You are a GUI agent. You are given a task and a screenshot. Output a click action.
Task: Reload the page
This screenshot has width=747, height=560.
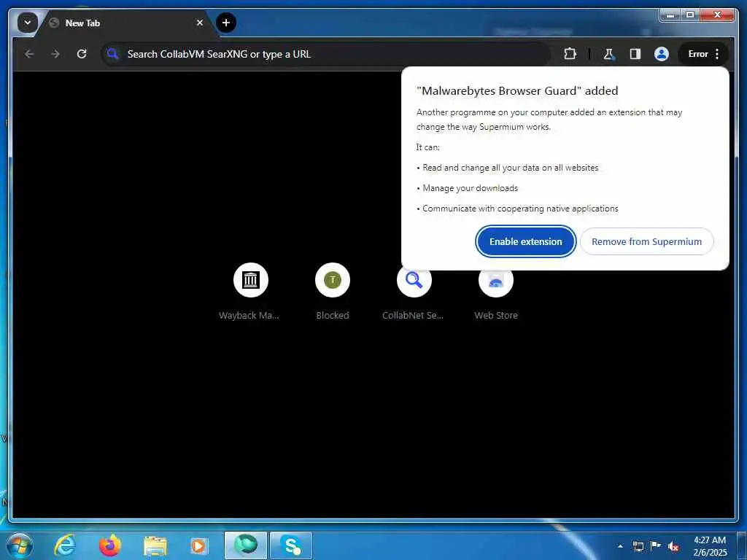82,54
